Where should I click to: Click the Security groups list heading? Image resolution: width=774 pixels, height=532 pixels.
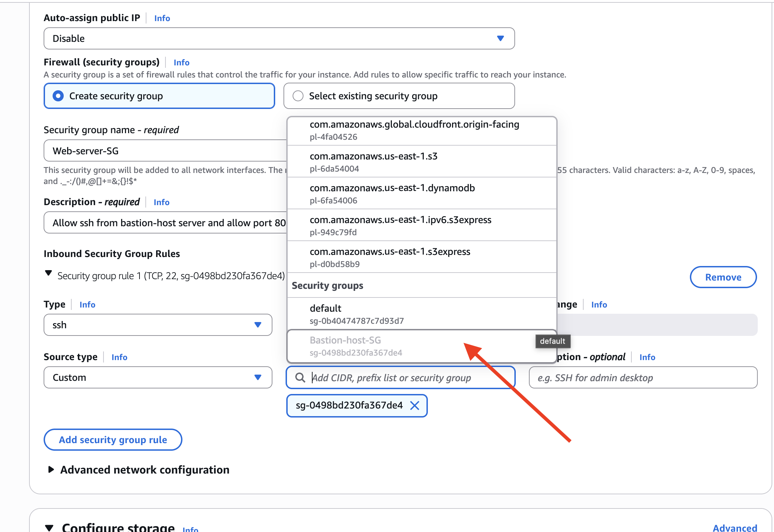(x=327, y=285)
